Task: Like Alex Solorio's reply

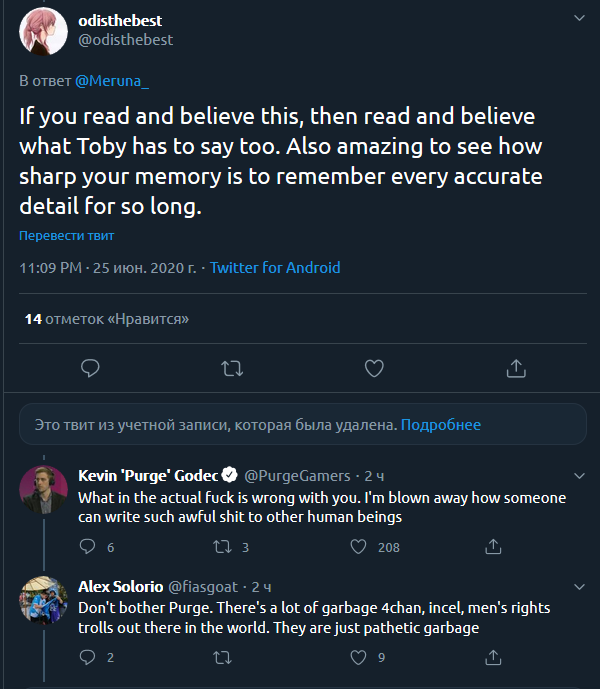Action: pyautogui.click(x=358, y=657)
